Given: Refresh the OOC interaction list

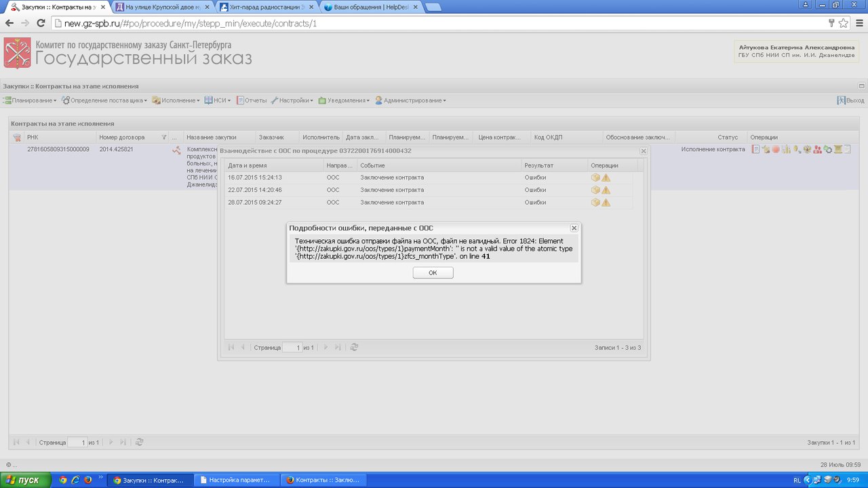Looking at the screenshot, I should [x=354, y=347].
